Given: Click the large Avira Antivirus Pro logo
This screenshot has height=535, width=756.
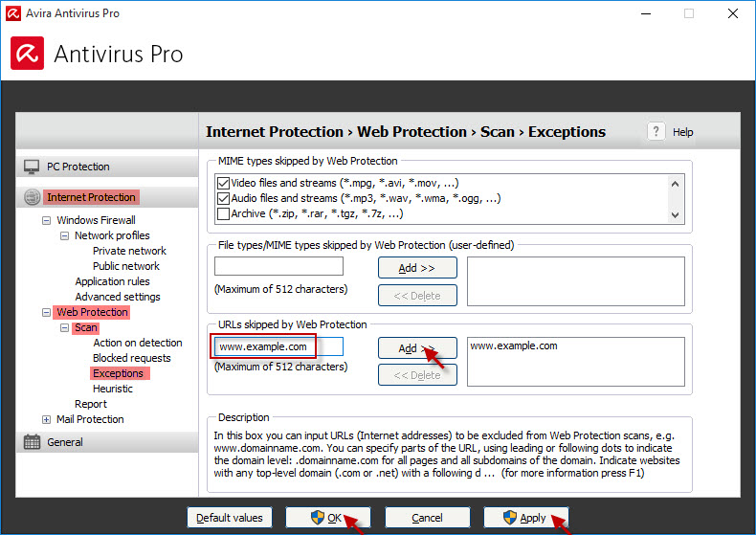Looking at the screenshot, I should pos(27,53).
